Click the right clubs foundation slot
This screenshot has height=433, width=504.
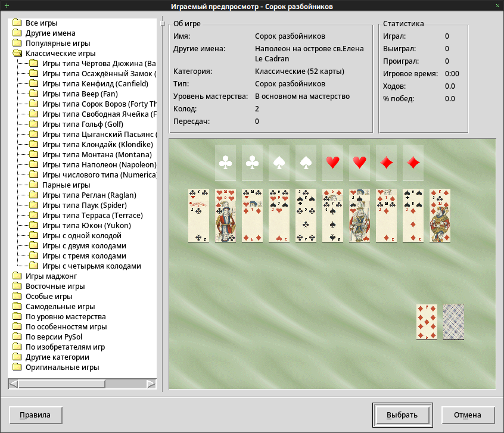point(252,163)
